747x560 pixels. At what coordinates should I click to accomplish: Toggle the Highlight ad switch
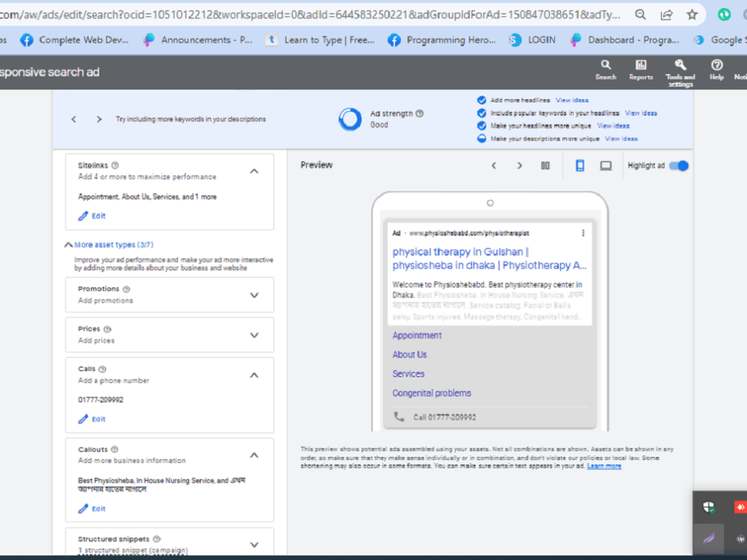tap(678, 166)
